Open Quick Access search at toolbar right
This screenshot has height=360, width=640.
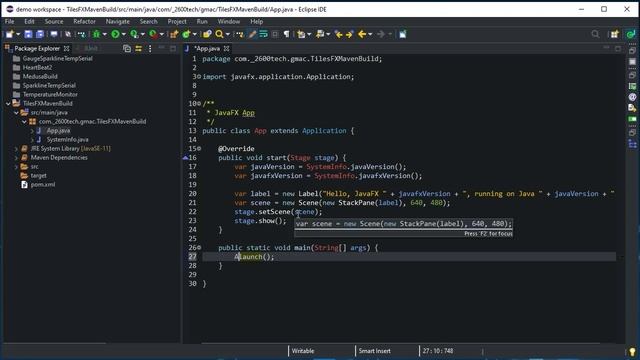[596, 34]
